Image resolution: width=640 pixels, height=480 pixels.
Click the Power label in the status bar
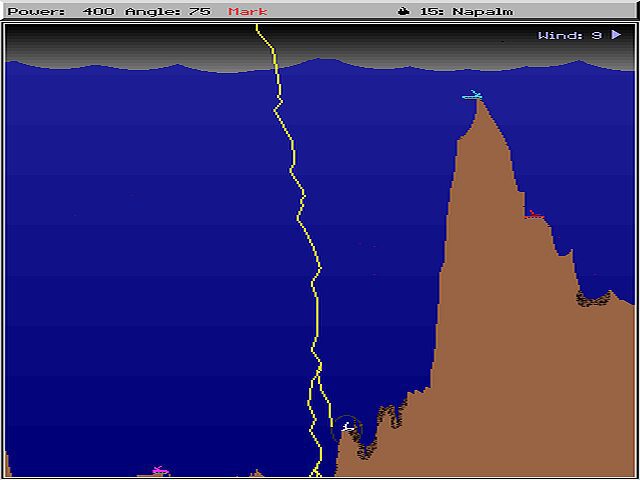pyautogui.click(x=36, y=11)
